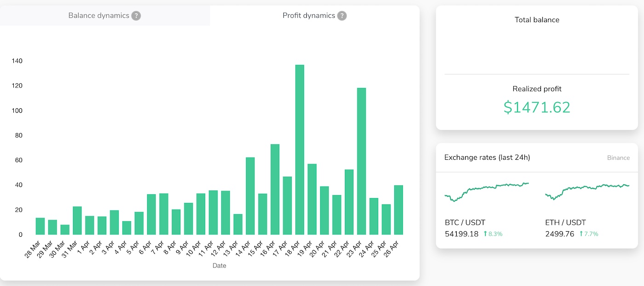Click the Binance exchange label
This screenshot has width=644, height=286.
(x=618, y=158)
